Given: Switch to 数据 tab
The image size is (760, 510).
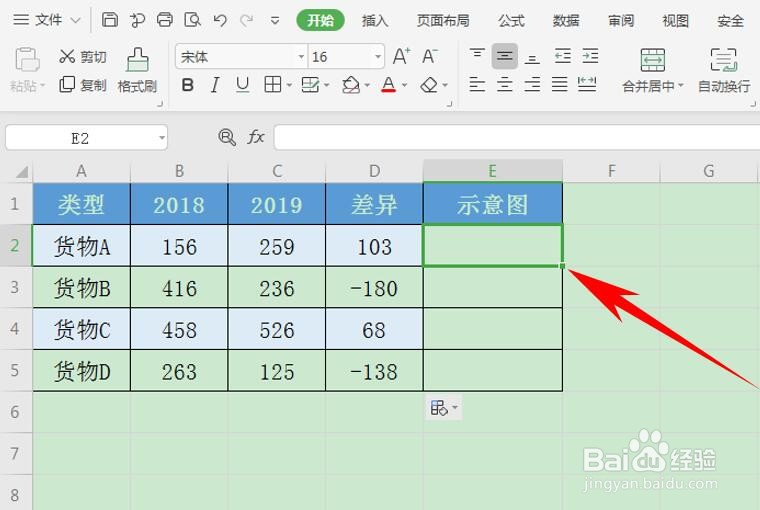Looking at the screenshot, I should pyautogui.click(x=566, y=20).
